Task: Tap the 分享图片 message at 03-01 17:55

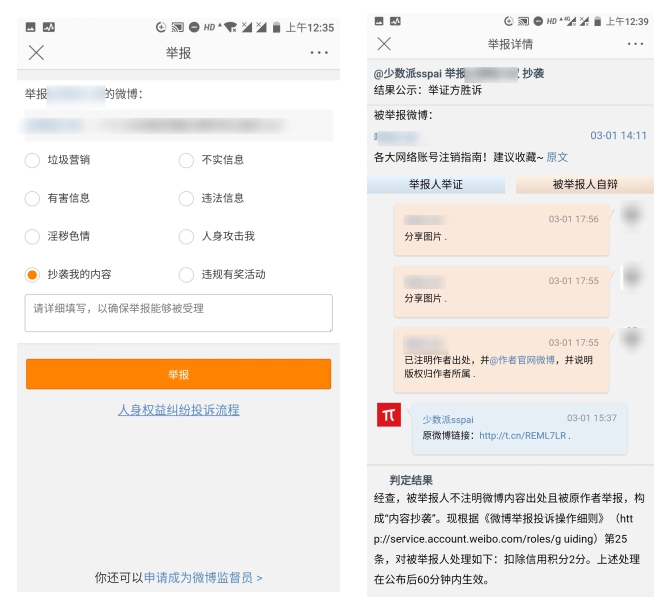Action: click(502, 292)
